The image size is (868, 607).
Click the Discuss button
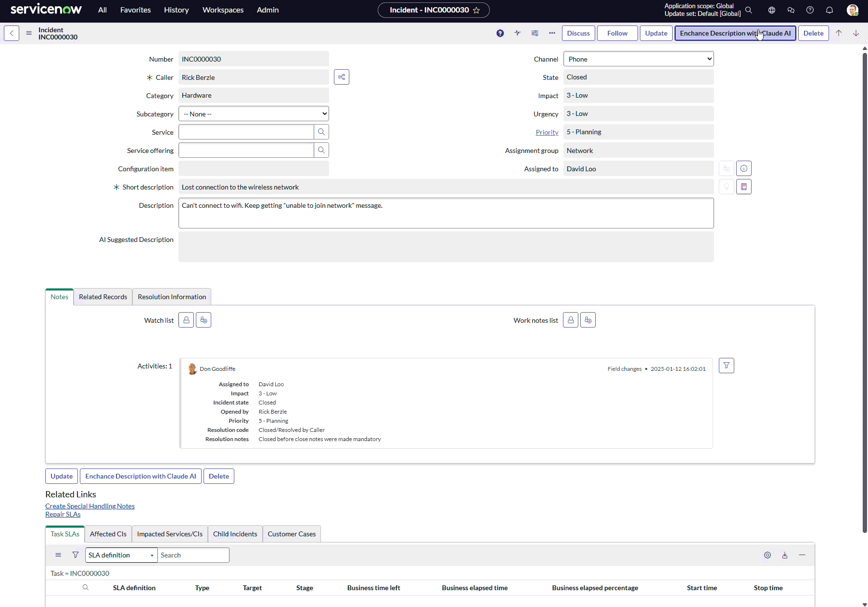578,33
